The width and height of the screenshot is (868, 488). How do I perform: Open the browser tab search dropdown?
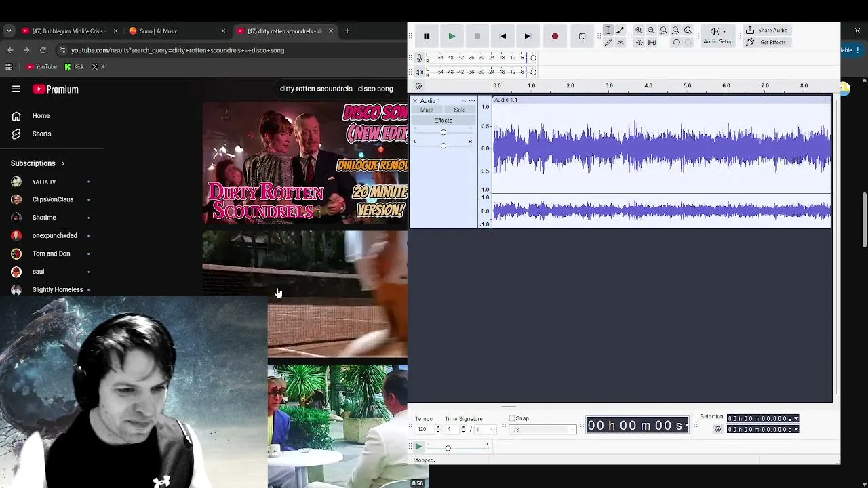click(x=9, y=31)
